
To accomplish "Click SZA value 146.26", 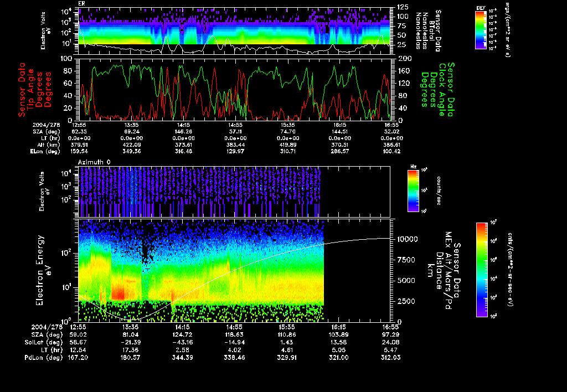I will 183,132.
